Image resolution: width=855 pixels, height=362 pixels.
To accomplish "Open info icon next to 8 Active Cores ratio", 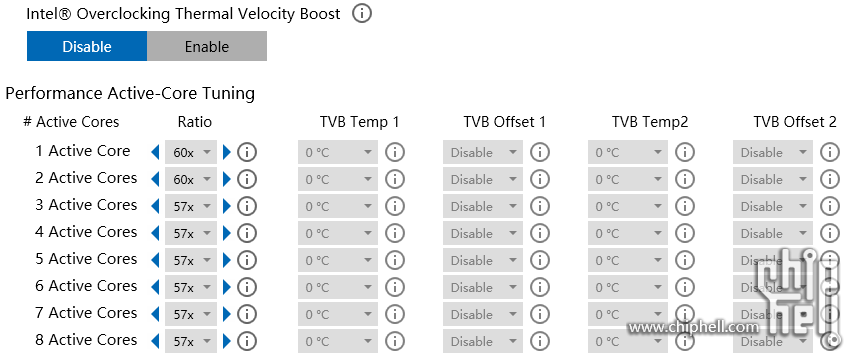I will (x=247, y=341).
